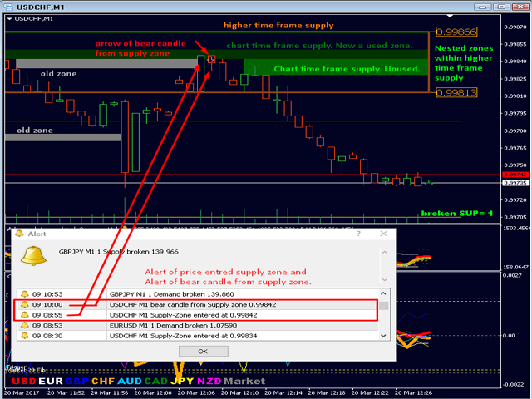The image size is (532, 399).
Task: Click the bear candle arrow marker
Action: pyautogui.click(x=211, y=59)
